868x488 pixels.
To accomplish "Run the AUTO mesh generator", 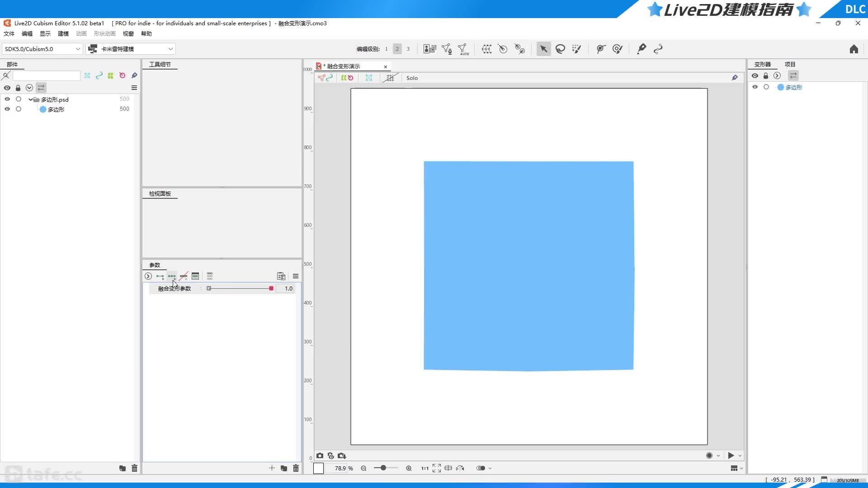I will click(463, 49).
